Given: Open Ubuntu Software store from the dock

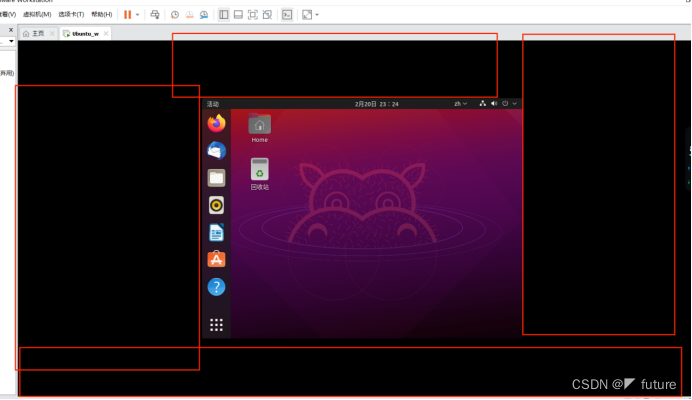Looking at the screenshot, I should (216, 260).
